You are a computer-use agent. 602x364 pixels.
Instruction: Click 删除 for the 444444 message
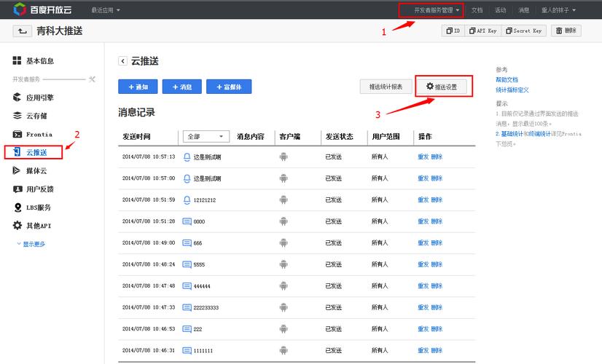click(x=437, y=286)
